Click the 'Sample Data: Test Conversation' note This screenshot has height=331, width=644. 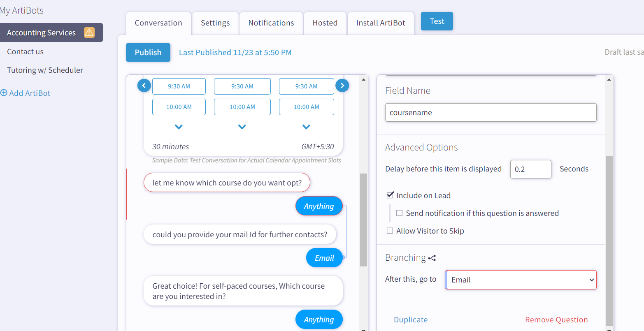tap(246, 160)
